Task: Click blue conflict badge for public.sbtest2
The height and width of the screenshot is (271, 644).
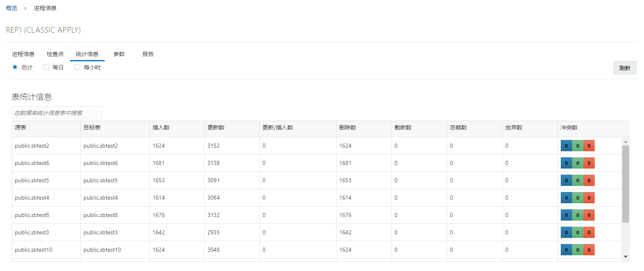Action: [x=566, y=146]
